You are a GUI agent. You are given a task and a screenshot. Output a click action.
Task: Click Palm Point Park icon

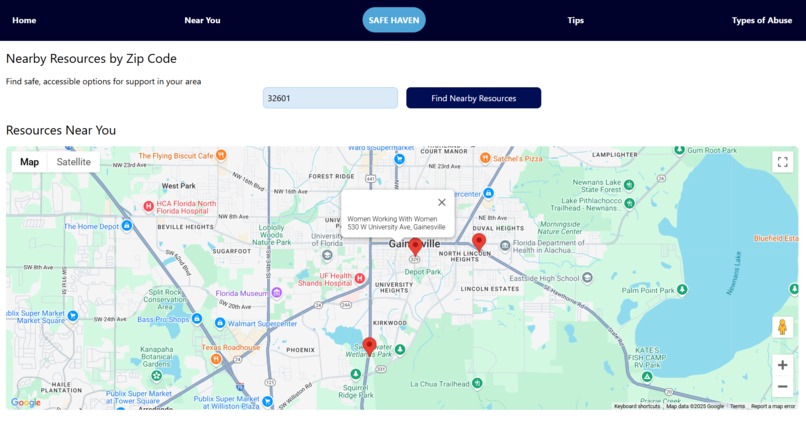click(x=682, y=290)
